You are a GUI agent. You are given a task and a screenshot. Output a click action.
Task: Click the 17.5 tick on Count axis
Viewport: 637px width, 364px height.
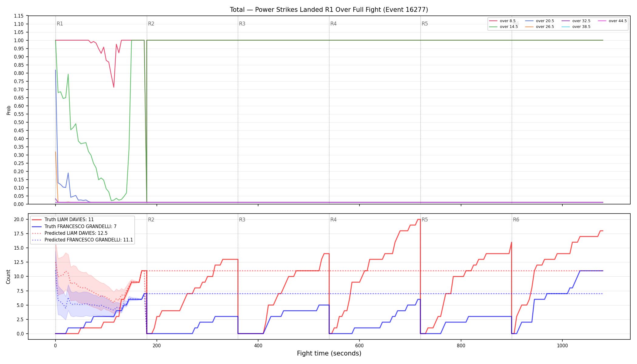pos(19,234)
